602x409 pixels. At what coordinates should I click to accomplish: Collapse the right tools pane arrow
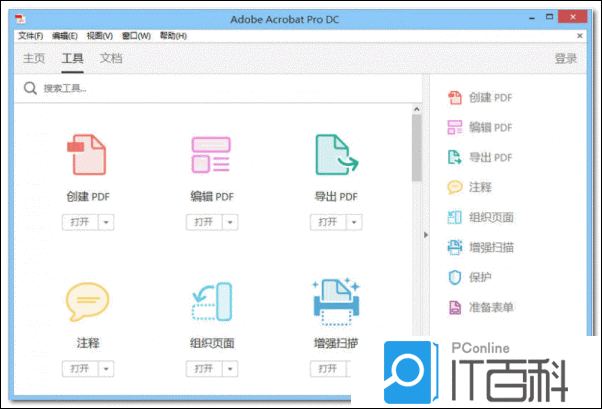426,235
